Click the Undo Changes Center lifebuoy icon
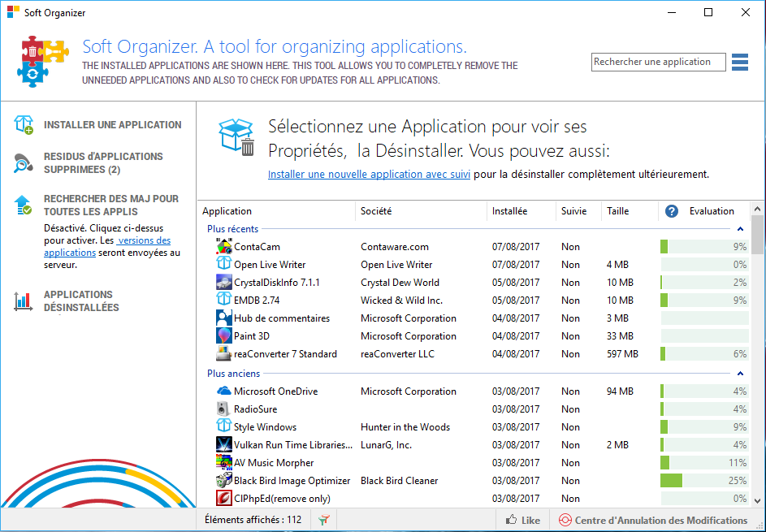766x532 pixels. coord(565,521)
